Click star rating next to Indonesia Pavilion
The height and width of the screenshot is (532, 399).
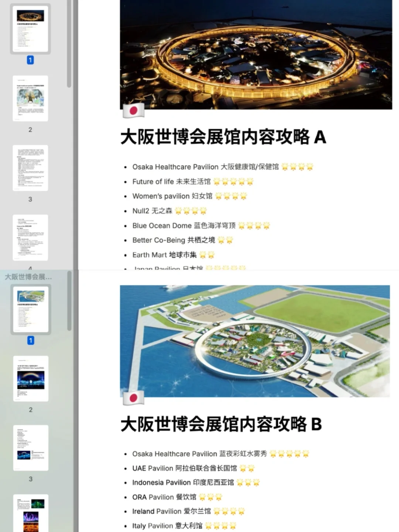[x=248, y=482]
